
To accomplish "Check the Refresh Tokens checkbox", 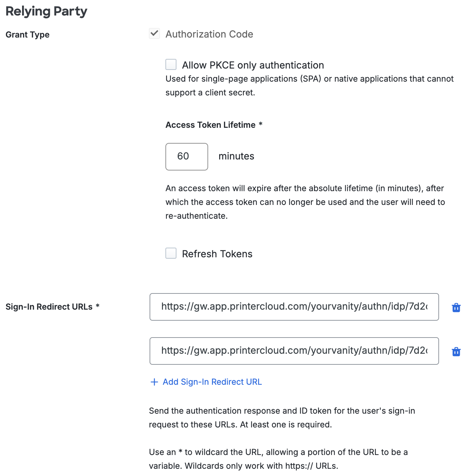I will tap(171, 253).
